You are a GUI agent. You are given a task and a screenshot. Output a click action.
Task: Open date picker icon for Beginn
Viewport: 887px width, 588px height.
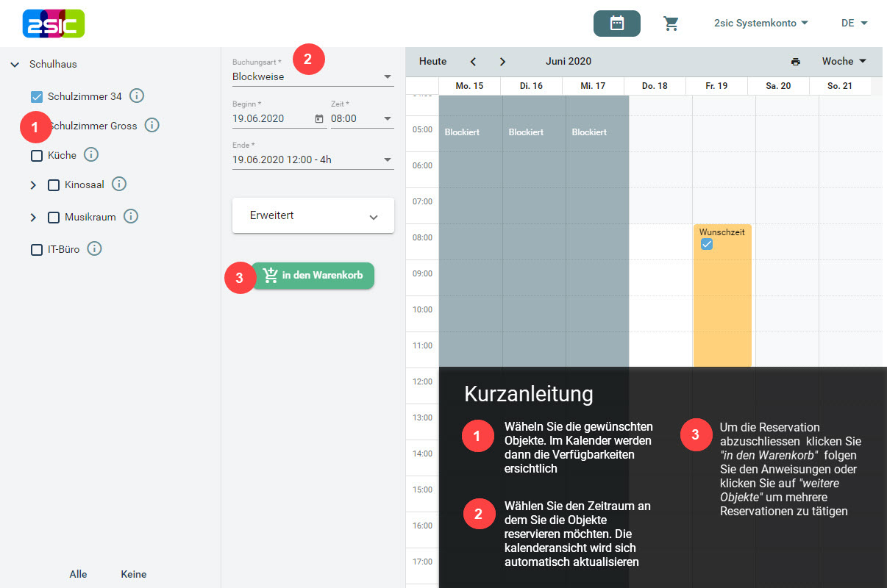[319, 119]
